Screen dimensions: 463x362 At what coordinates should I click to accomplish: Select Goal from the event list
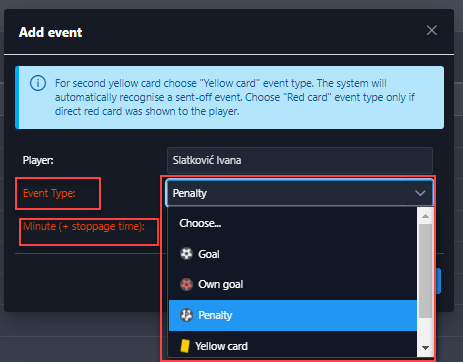pos(293,254)
